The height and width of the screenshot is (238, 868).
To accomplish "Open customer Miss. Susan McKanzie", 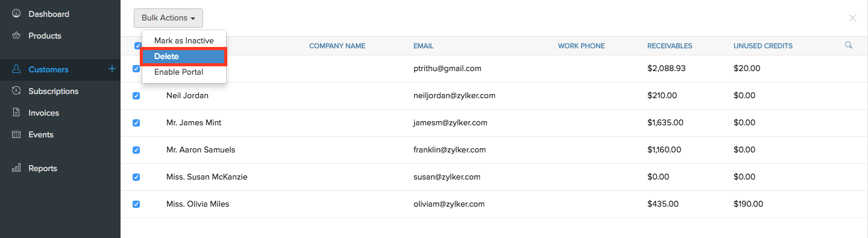I will click(x=207, y=177).
